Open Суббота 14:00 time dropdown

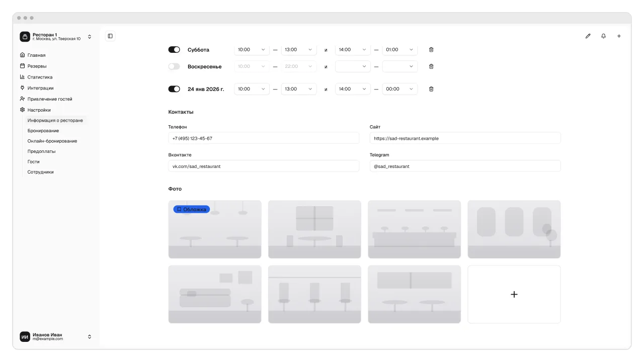pyautogui.click(x=353, y=50)
